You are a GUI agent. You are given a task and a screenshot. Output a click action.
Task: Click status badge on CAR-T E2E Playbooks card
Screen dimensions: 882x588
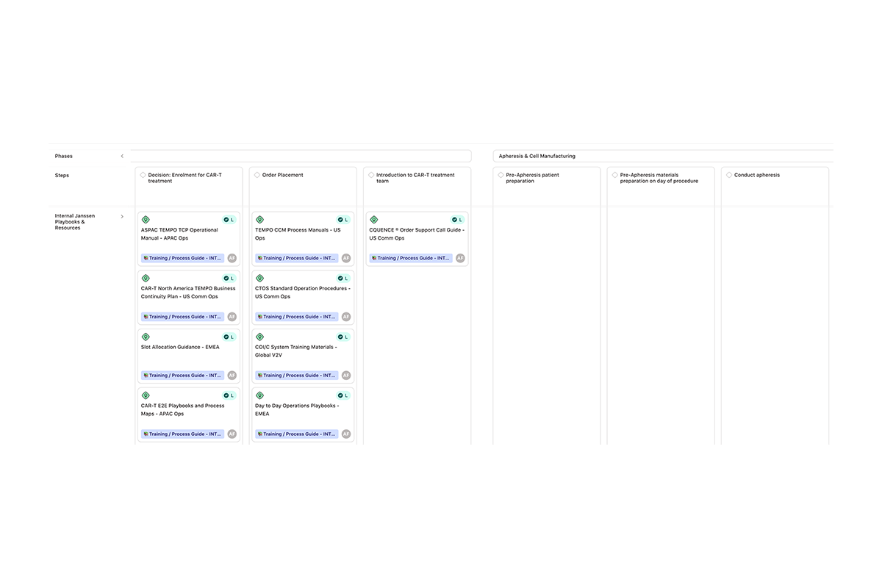(x=229, y=395)
